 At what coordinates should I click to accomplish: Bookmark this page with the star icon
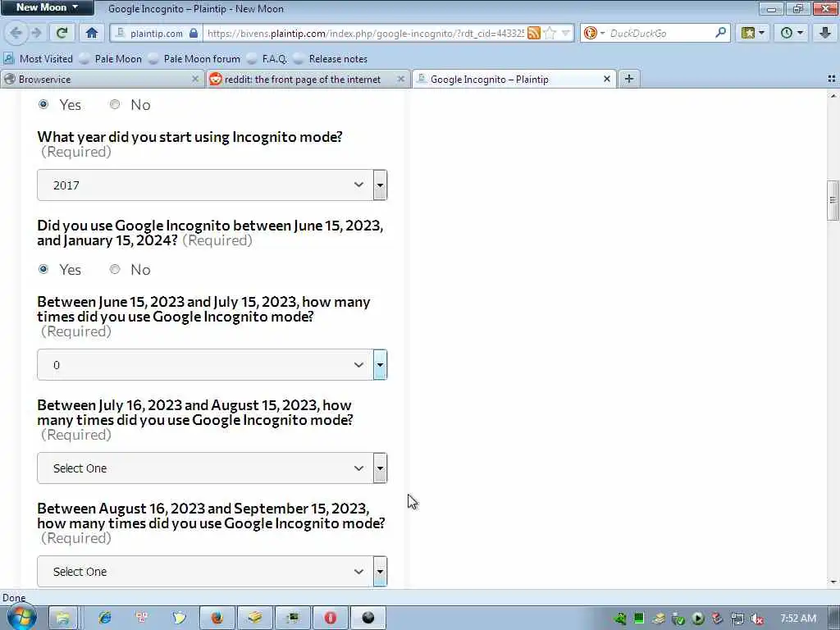[x=550, y=33]
